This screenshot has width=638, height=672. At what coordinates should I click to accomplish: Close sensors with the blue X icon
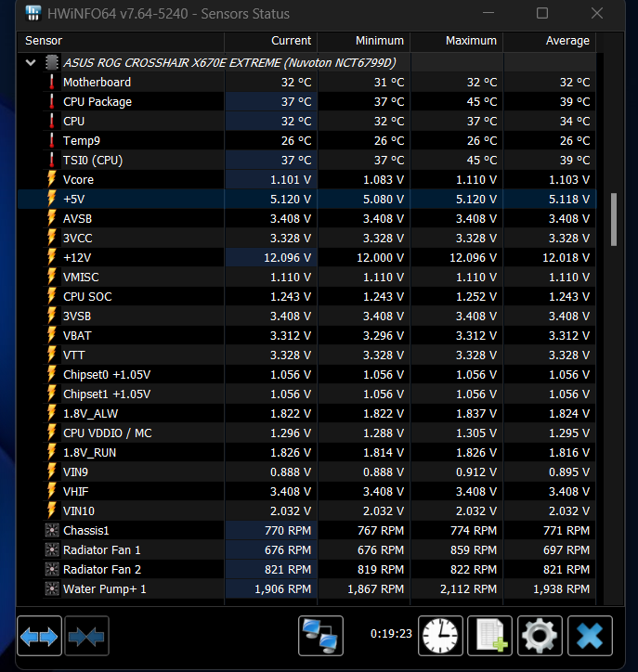[x=590, y=637]
